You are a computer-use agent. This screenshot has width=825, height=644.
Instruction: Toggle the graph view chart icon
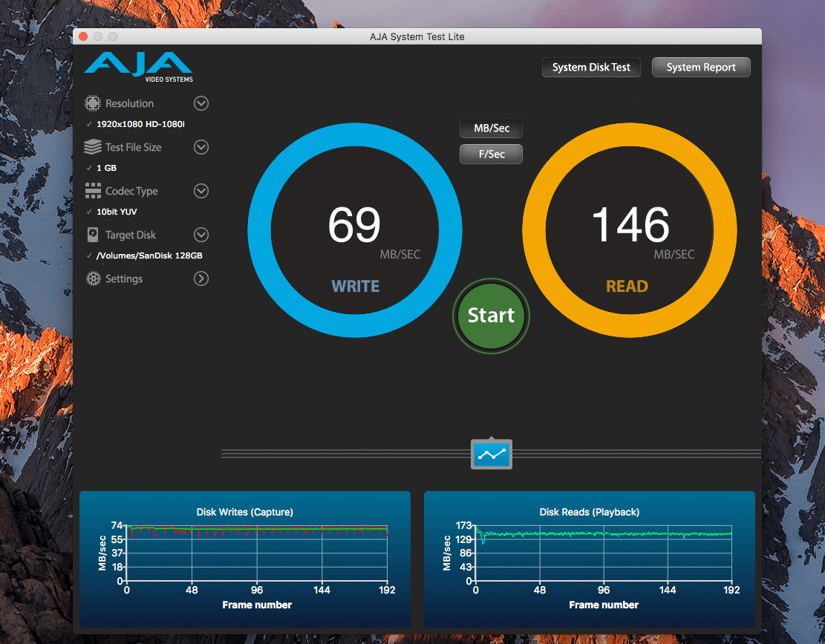pos(492,454)
